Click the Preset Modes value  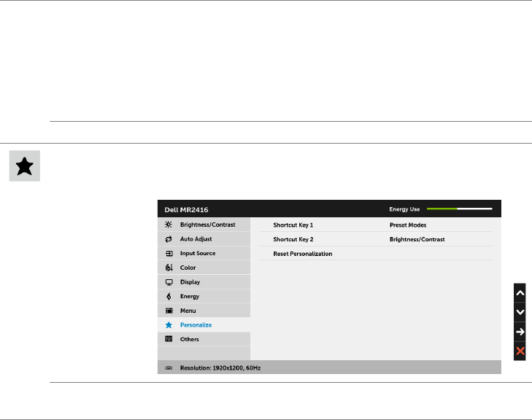pyautogui.click(x=408, y=225)
